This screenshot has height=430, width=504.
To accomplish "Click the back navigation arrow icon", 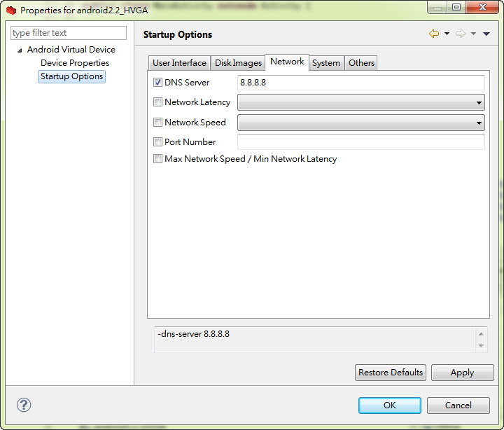I will (434, 34).
